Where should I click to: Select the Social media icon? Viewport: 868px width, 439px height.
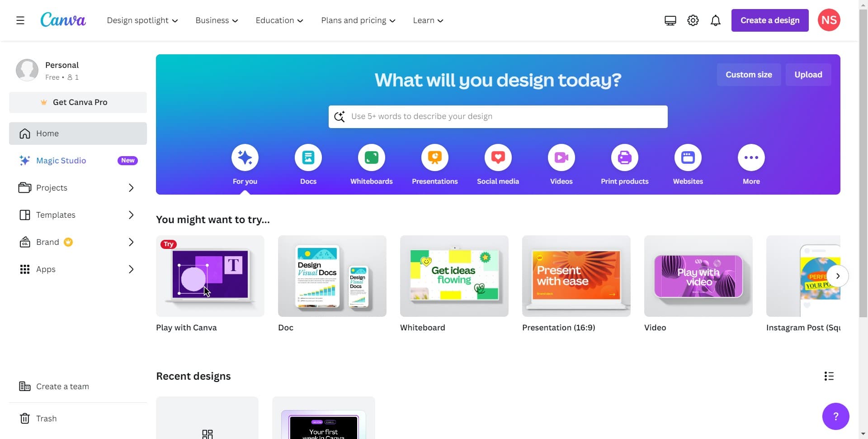[498, 157]
